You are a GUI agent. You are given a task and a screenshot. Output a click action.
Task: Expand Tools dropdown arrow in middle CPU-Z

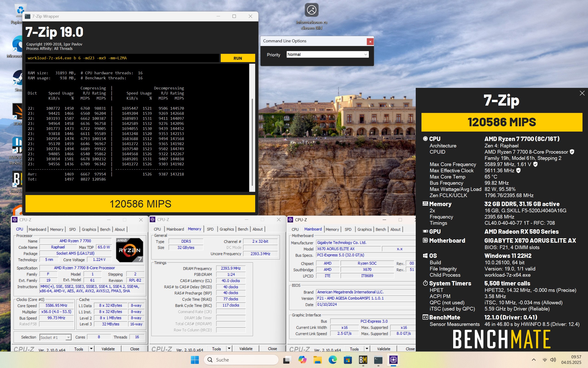(x=229, y=348)
